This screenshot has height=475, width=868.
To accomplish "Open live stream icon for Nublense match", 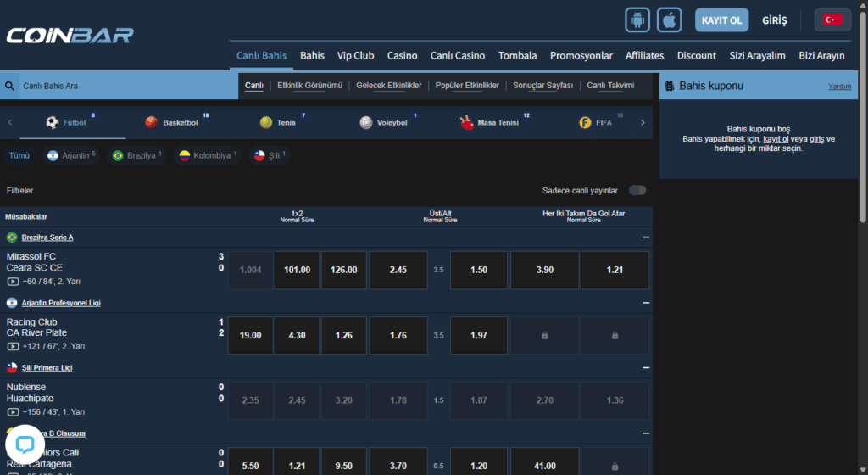I will tap(13, 412).
